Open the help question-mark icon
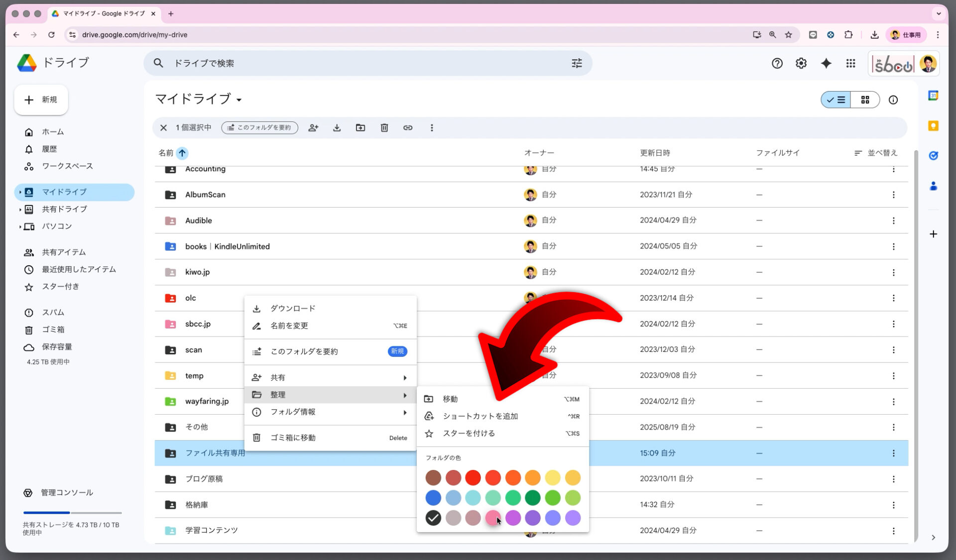 (x=777, y=63)
